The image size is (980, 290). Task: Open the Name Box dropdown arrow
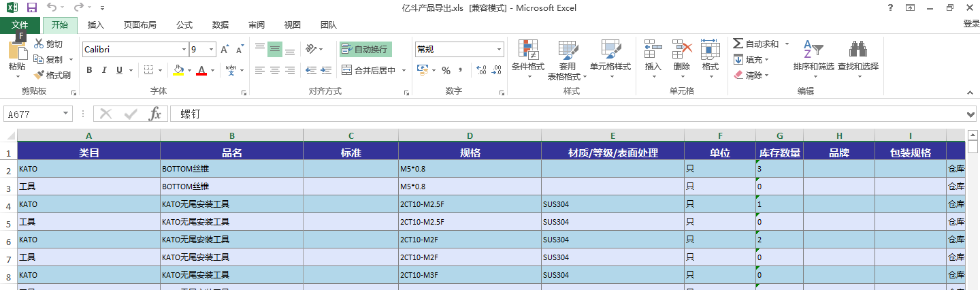click(x=66, y=114)
